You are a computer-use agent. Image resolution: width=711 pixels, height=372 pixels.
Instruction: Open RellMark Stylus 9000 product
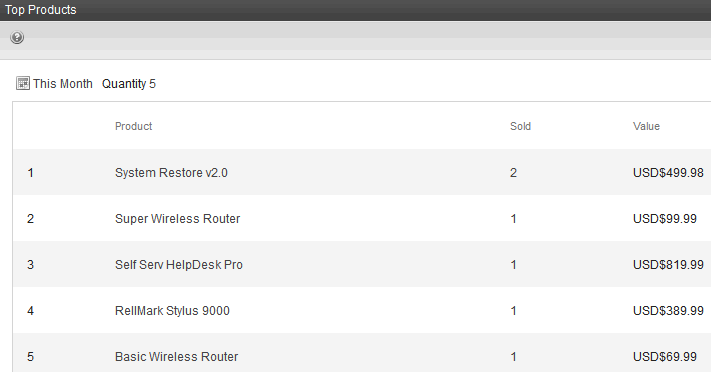point(172,311)
